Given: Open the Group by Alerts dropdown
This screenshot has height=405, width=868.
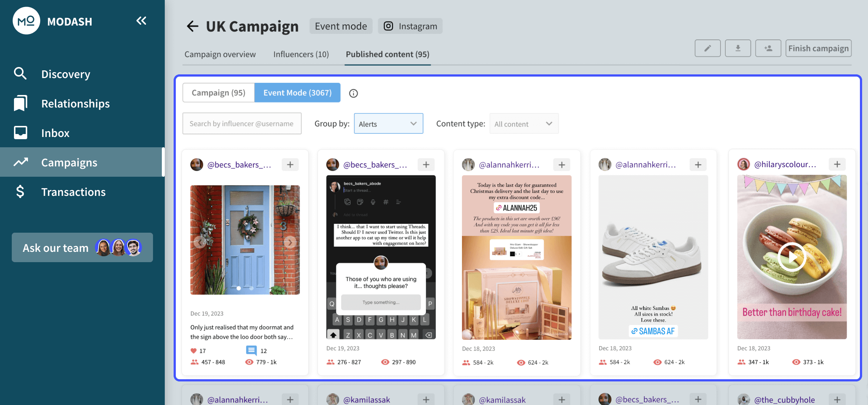Looking at the screenshot, I should click(388, 123).
